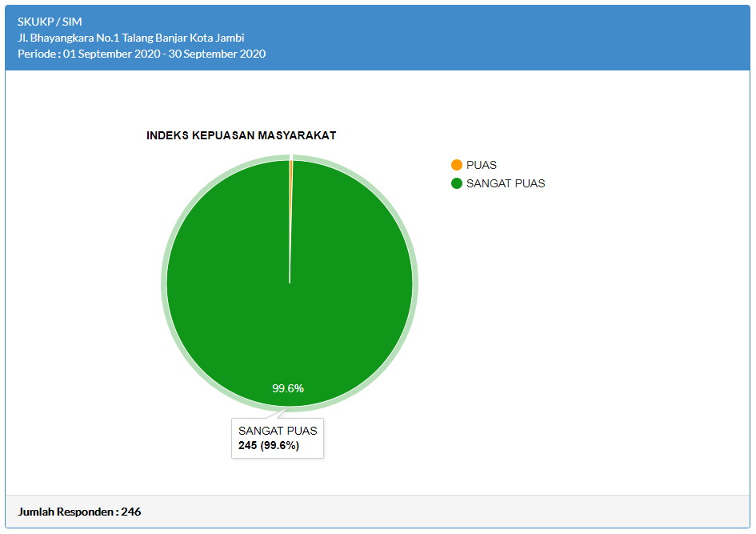Click the SKUKP / SIM header text
Screen dimensions: 756x534
click(x=50, y=22)
